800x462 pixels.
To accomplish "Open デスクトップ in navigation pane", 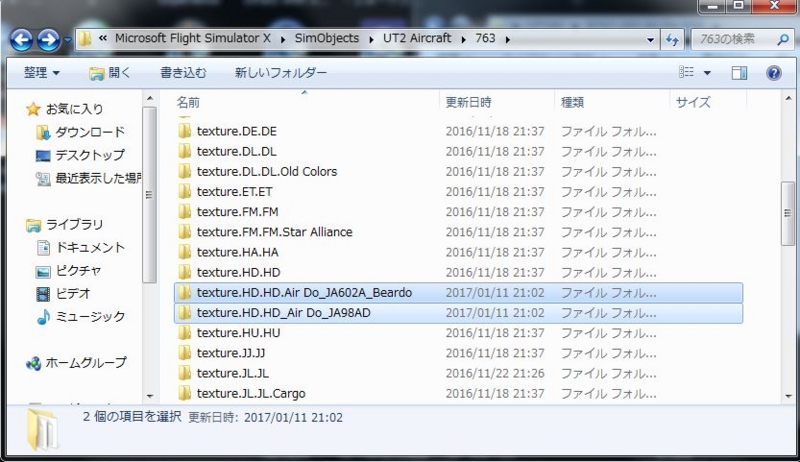I will [90, 155].
